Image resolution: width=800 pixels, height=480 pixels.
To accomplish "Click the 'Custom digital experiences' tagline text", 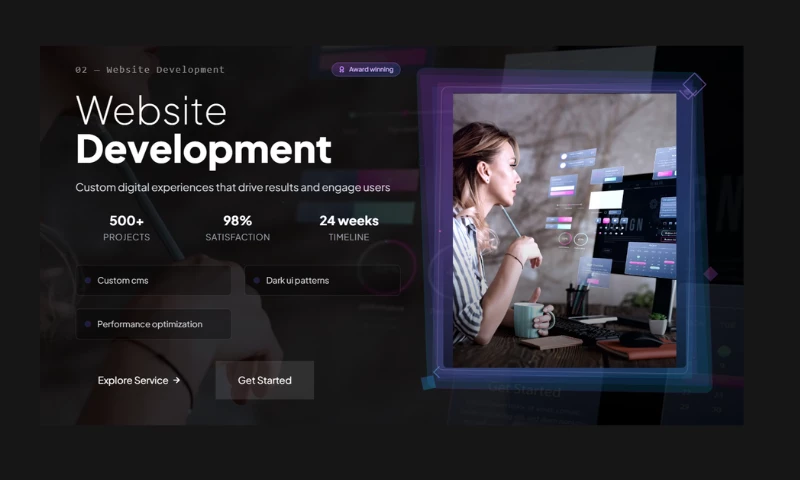I will [233, 188].
